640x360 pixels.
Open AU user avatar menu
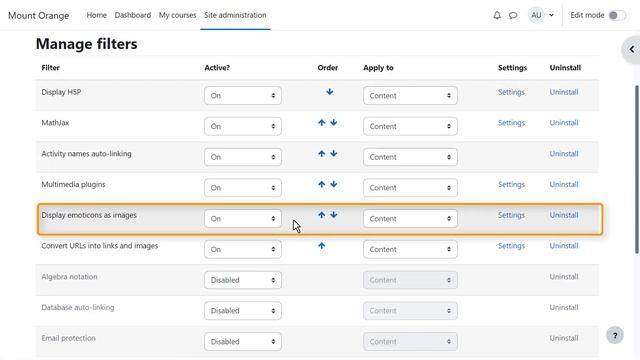[536, 15]
